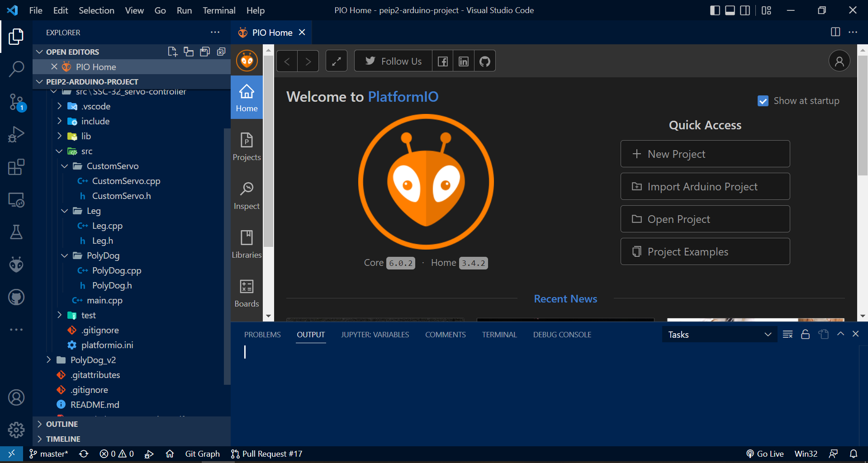Open Inspect section in PIO Home
Image resolution: width=868 pixels, height=463 pixels.
pos(247,195)
